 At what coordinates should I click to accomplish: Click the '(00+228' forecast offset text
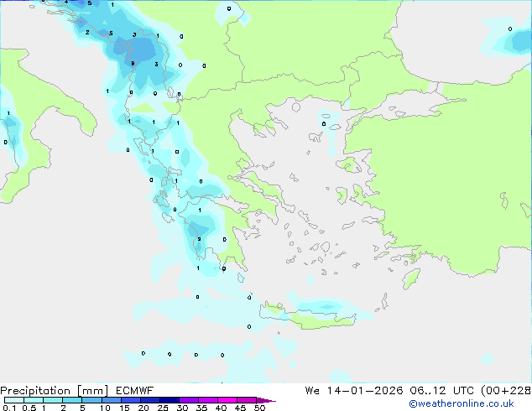(506, 391)
